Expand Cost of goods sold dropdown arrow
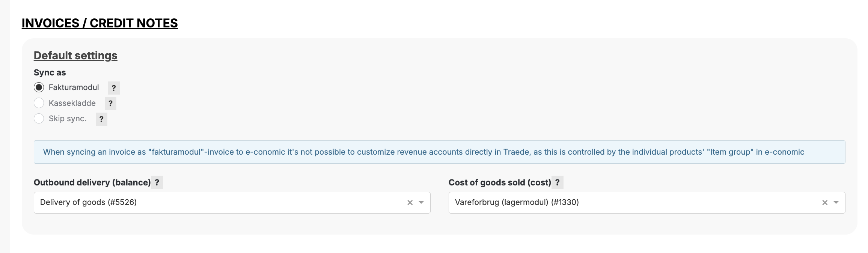The height and width of the screenshot is (253, 868). click(x=836, y=203)
